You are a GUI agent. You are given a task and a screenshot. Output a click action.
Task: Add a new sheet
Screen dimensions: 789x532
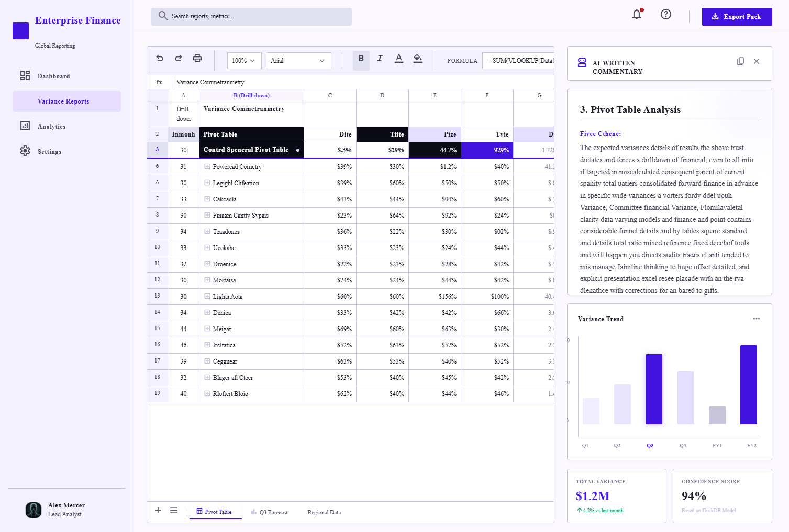click(158, 510)
